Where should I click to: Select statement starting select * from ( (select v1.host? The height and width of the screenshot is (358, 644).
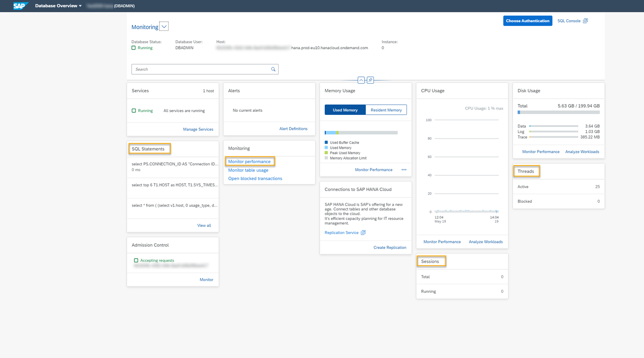pyautogui.click(x=173, y=208)
